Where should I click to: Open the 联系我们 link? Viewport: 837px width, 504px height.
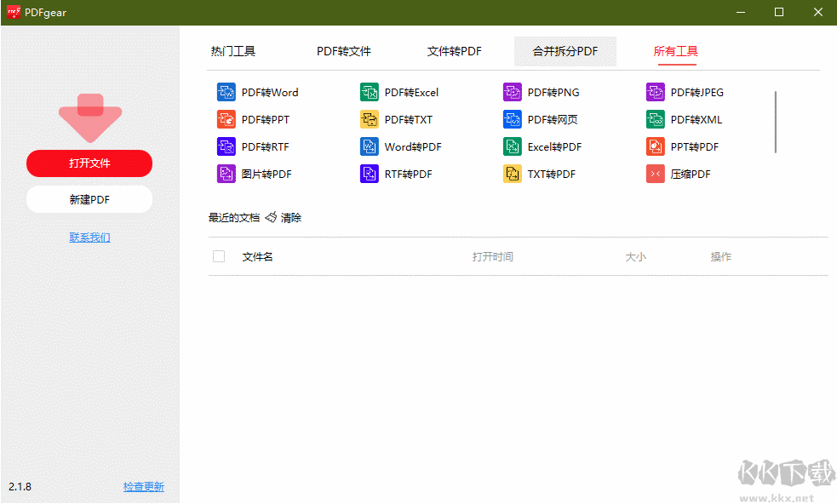pyautogui.click(x=89, y=237)
